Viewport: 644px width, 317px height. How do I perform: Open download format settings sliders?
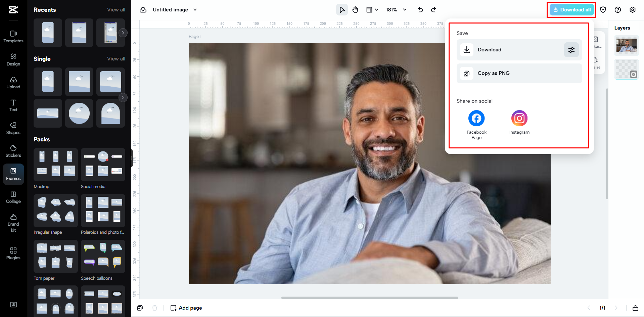click(x=571, y=49)
